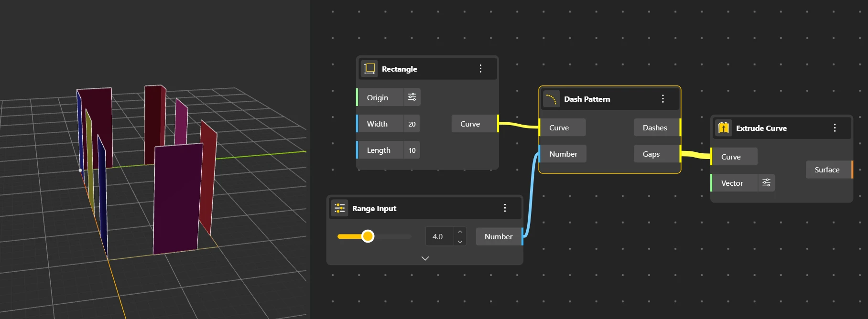The width and height of the screenshot is (868, 319).
Task: Open Dash Pattern node options menu
Action: pos(662,99)
